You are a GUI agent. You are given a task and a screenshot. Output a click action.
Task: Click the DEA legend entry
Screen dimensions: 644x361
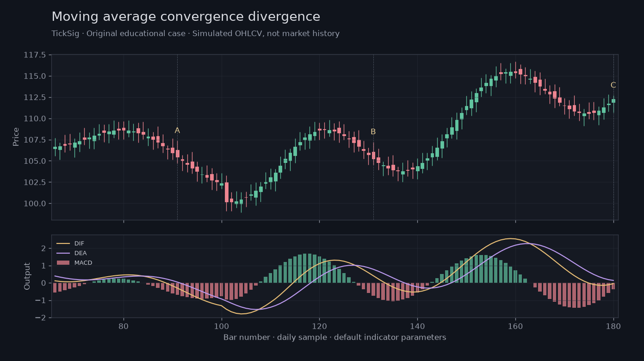point(71,253)
